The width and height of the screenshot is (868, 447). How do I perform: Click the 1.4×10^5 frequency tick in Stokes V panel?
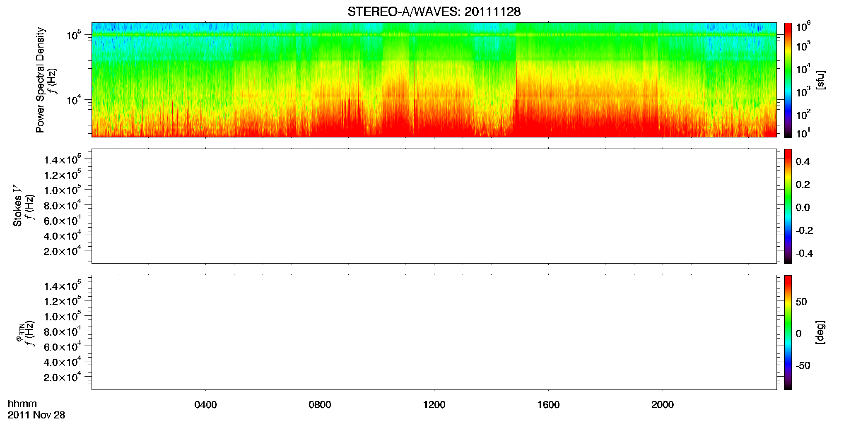[x=63, y=160]
